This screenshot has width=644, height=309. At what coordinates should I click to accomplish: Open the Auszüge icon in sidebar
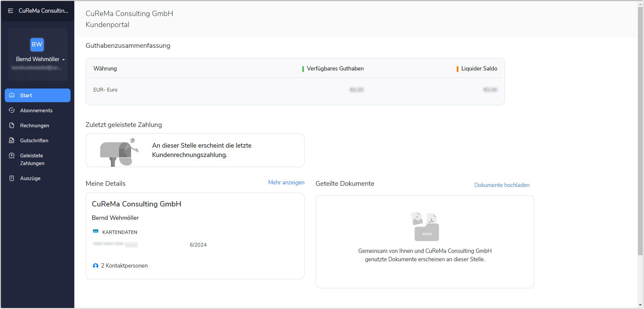[x=12, y=178]
